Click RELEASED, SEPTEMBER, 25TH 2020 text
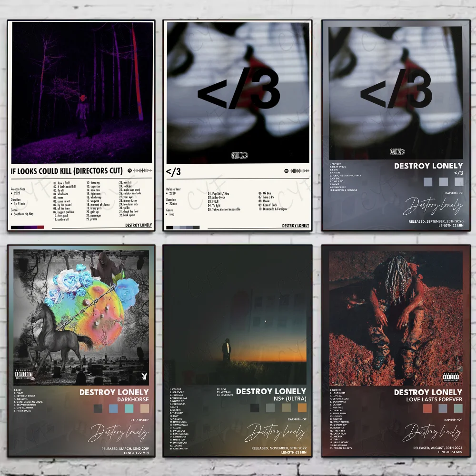This screenshot has width=476, height=476. coord(436,221)
